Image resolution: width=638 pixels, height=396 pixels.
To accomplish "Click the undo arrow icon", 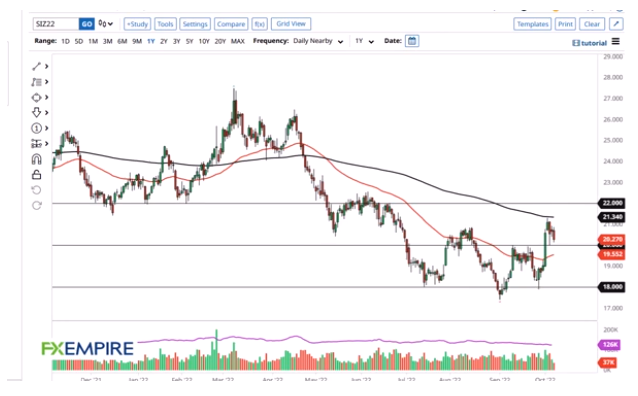I will click(x=37, y=190).
